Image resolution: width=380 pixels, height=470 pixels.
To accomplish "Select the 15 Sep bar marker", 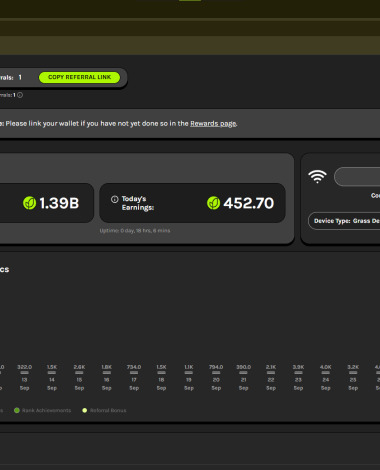I will [79, 373].
